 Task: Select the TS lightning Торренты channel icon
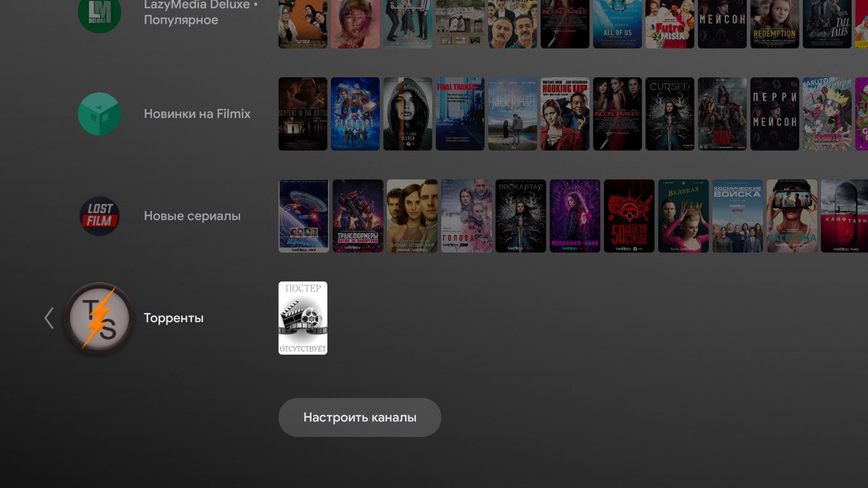point(100,318)
